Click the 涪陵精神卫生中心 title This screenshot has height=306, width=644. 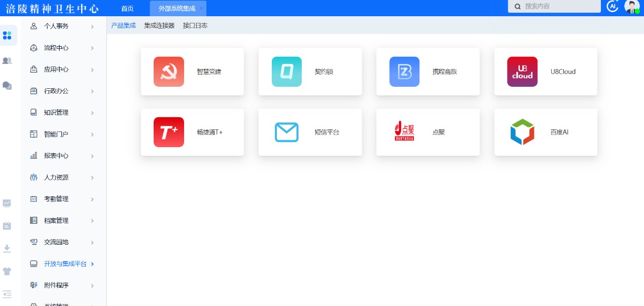click(52, 9)
